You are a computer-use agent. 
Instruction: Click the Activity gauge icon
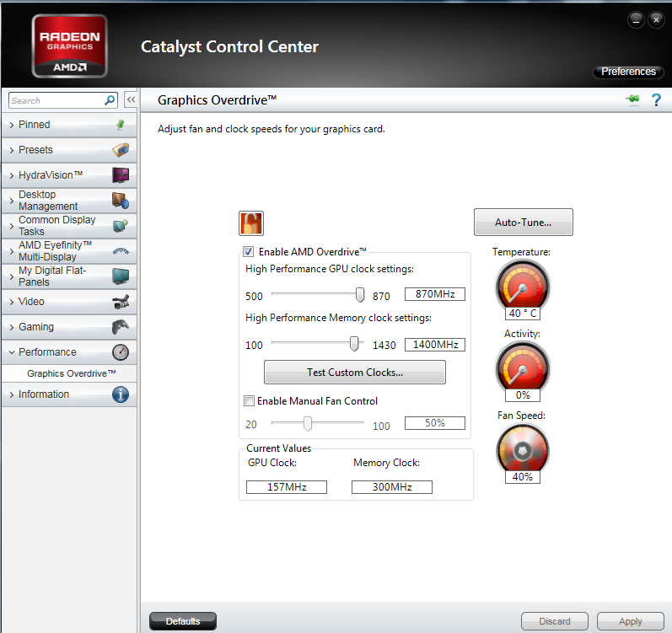[522, 366]
